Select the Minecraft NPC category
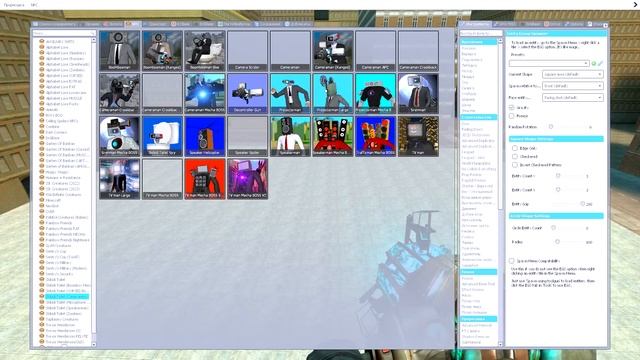 click(53, 200)
